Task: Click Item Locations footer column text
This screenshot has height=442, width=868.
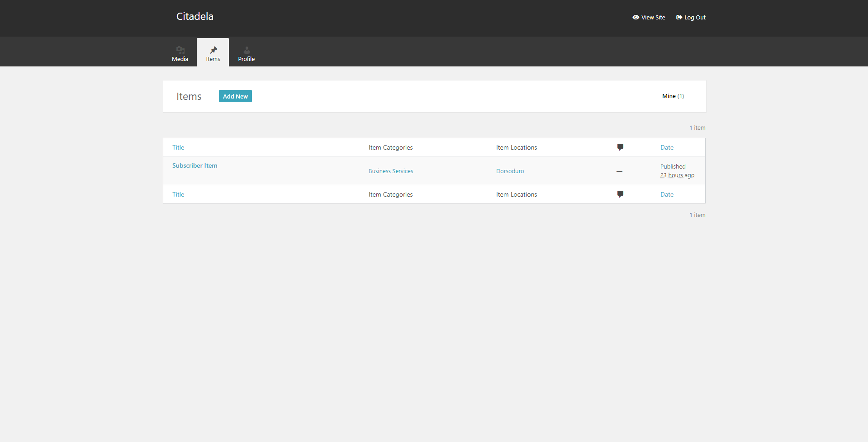Action: 517,194
